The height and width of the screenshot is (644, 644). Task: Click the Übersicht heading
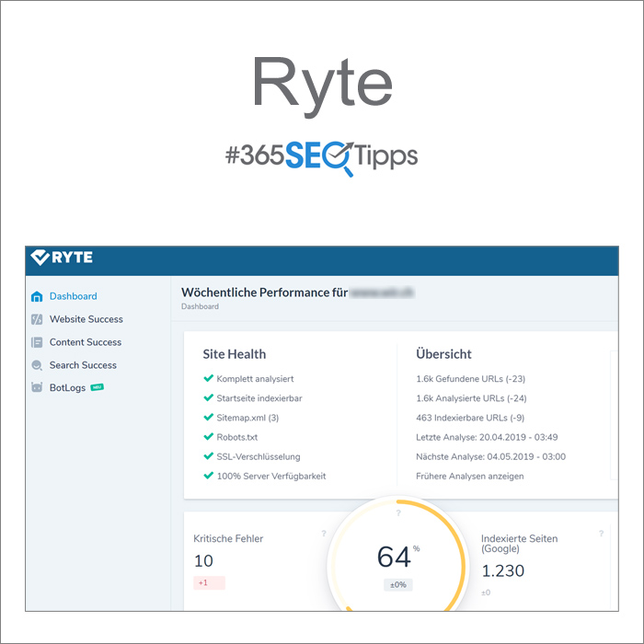443,353
